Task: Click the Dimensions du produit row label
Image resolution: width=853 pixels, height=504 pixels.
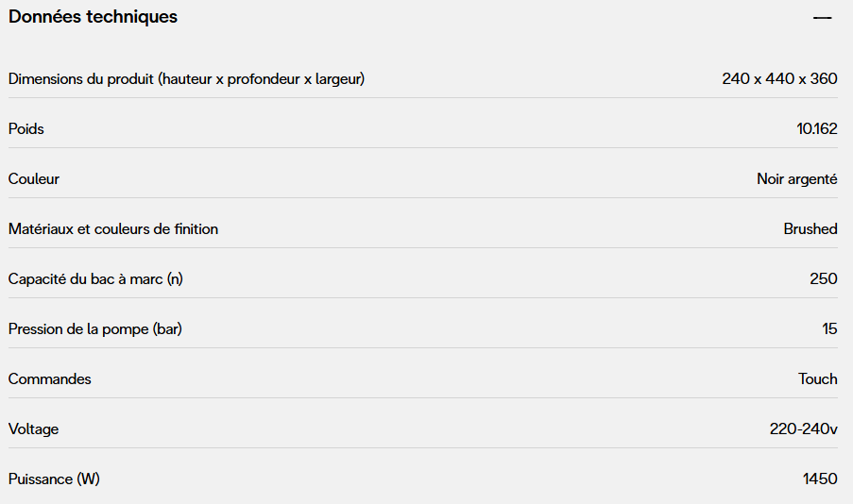Action: pos(186,79)
